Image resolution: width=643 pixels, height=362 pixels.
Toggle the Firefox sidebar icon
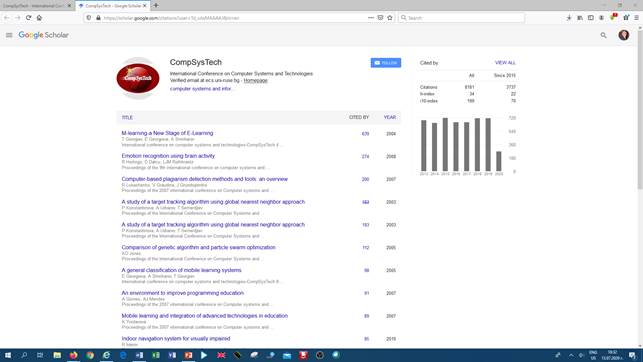coord(591,18)
